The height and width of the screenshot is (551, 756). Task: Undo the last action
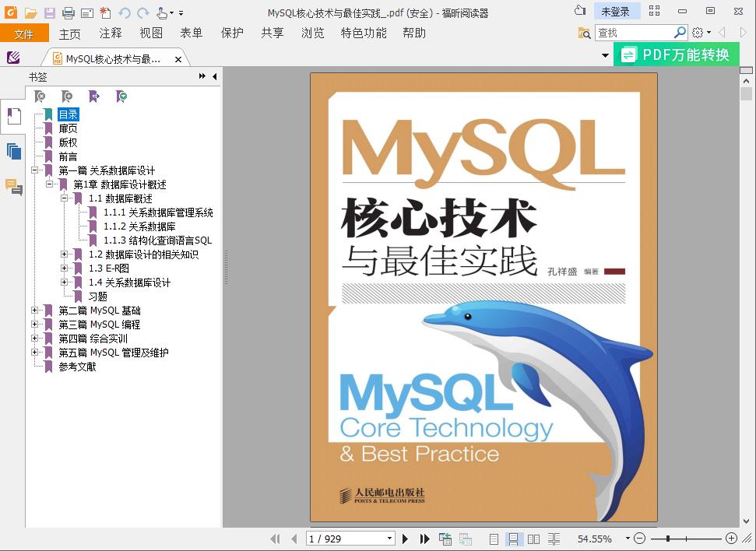click(x=125, y=12)
